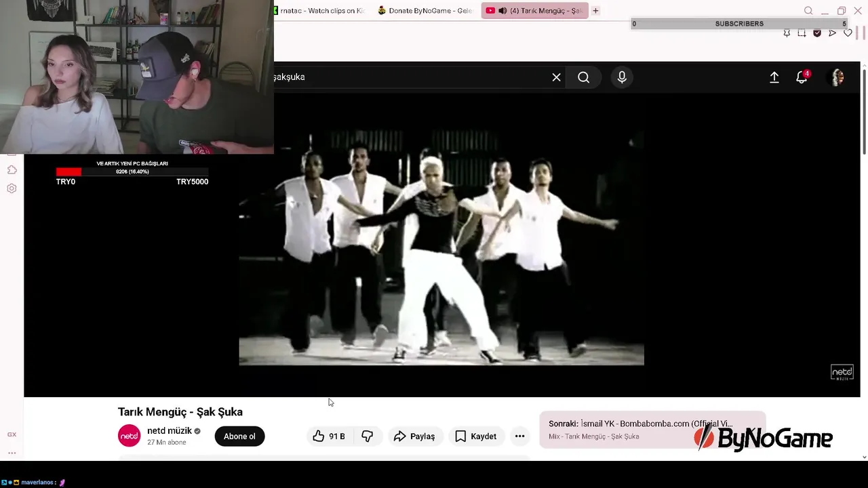
Task: Share the video via Paylaş button
Action: click(414, 436)
